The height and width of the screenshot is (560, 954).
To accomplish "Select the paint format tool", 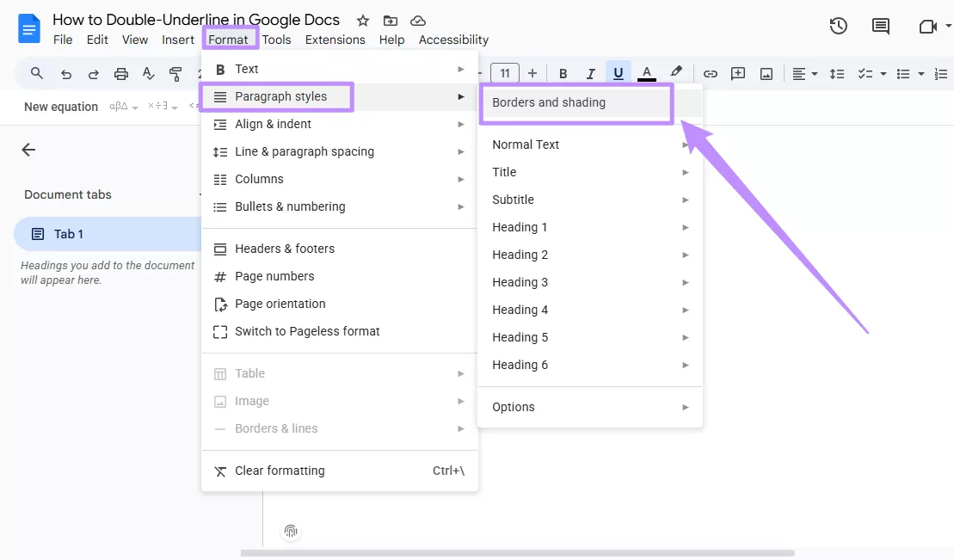I will tap(176, 73).
